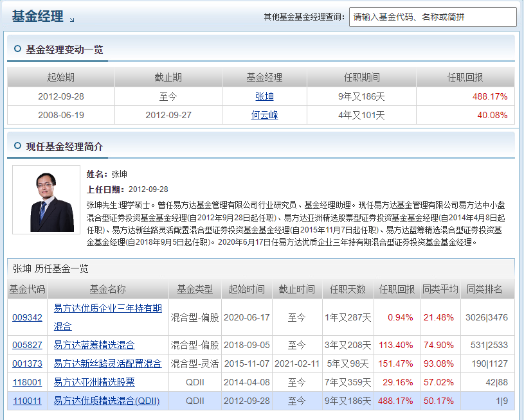The width and height of the screenshot is (524, 420).
Task: Select the end date 2012-09-27
Action: click(168, 115)
